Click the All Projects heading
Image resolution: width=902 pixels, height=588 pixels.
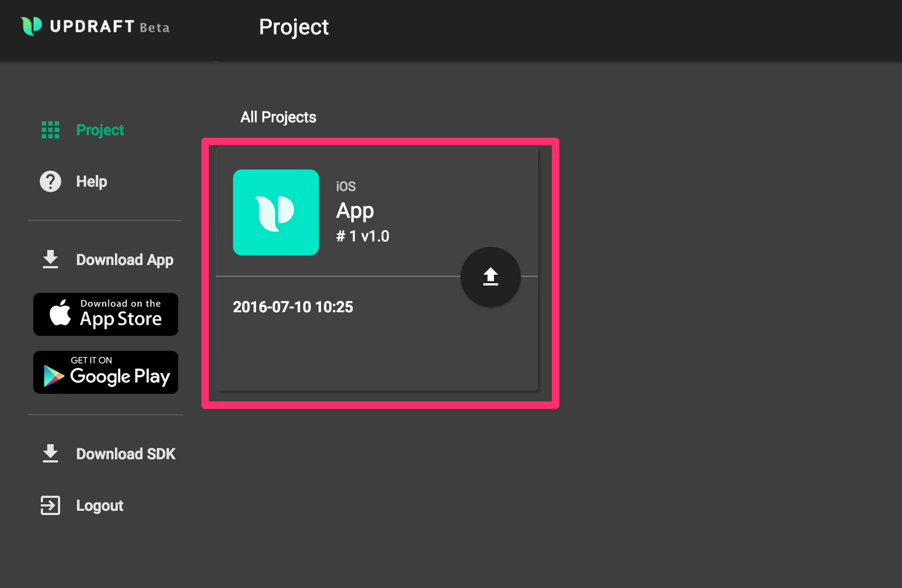278,117
